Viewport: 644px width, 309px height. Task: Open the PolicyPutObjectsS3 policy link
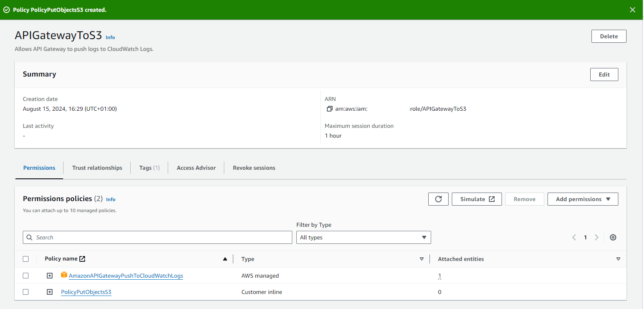click(86, 292)
